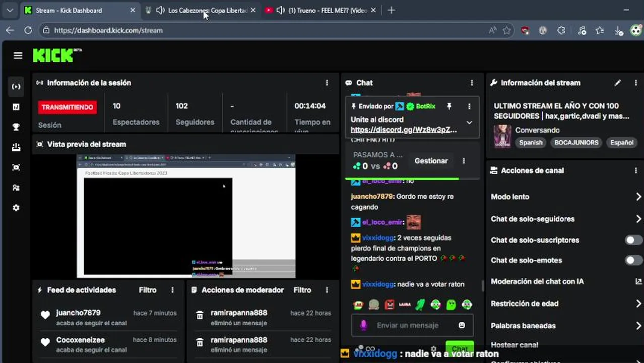Open Chat panel three-dot menu
644x363 pixels.
[x=472, y=83]
